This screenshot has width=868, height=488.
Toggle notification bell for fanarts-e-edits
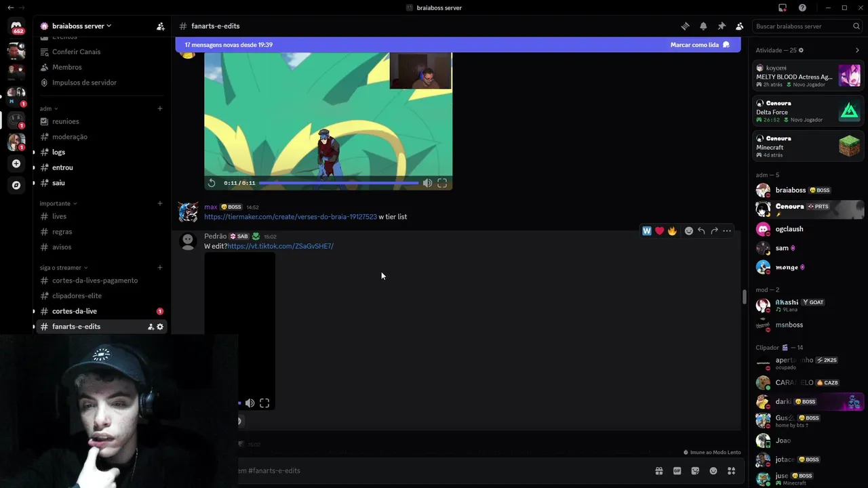703,26
